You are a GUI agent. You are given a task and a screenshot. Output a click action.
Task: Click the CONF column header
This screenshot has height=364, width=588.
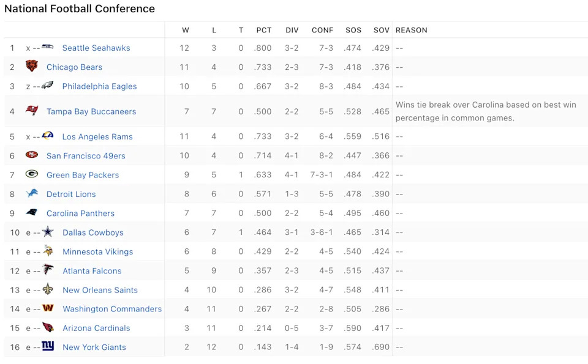coord(322,30)
